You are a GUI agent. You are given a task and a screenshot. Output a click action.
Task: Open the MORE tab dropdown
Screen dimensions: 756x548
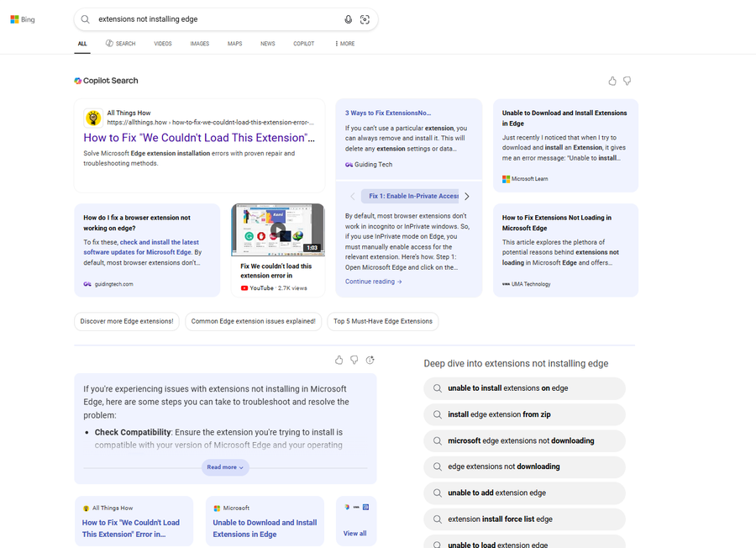344,44
